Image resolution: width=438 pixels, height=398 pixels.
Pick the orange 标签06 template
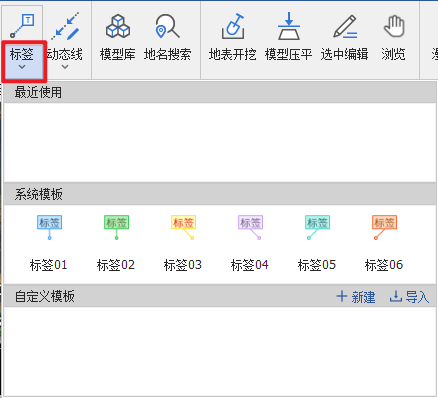coord(384,243)
